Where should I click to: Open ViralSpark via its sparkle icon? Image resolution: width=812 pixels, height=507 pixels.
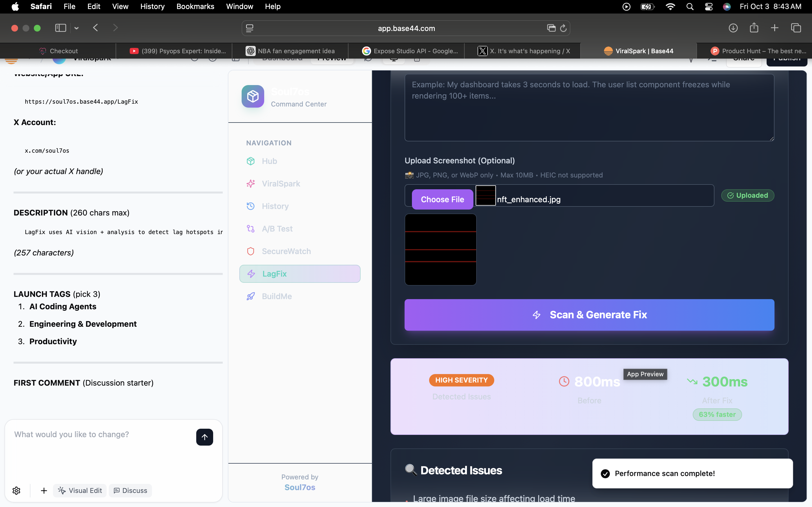coord(251,183)
